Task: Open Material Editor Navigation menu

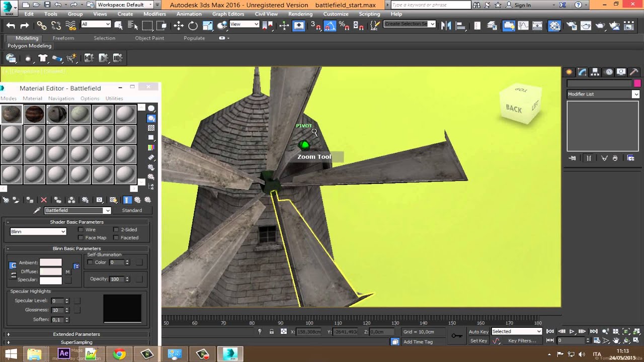Action: click(61, 99)
